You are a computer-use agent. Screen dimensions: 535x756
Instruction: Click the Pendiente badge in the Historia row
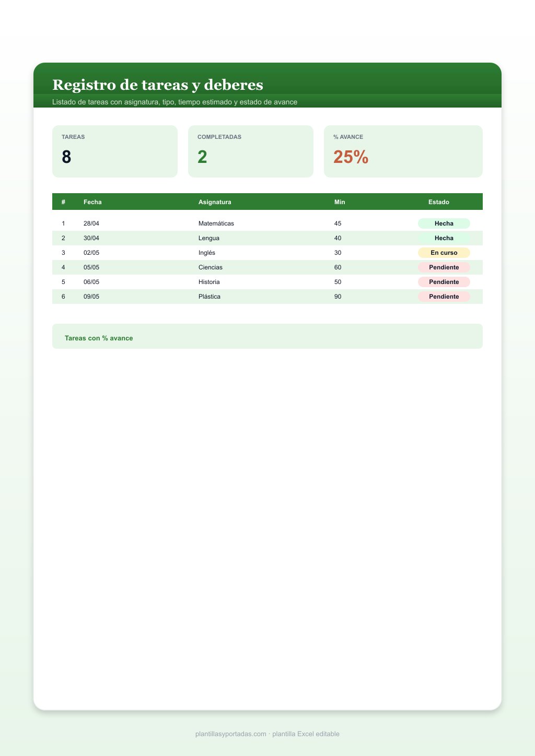(444, 282)
